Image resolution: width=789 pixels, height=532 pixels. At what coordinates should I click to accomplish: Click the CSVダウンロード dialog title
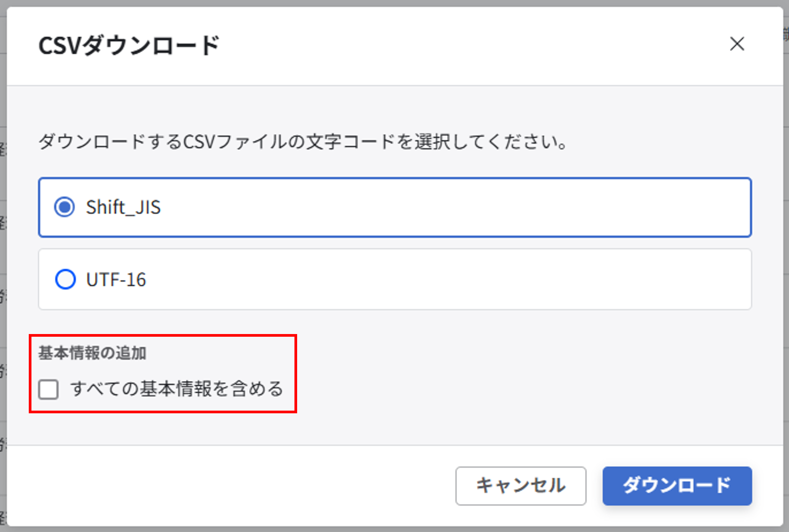coord(129,45)
